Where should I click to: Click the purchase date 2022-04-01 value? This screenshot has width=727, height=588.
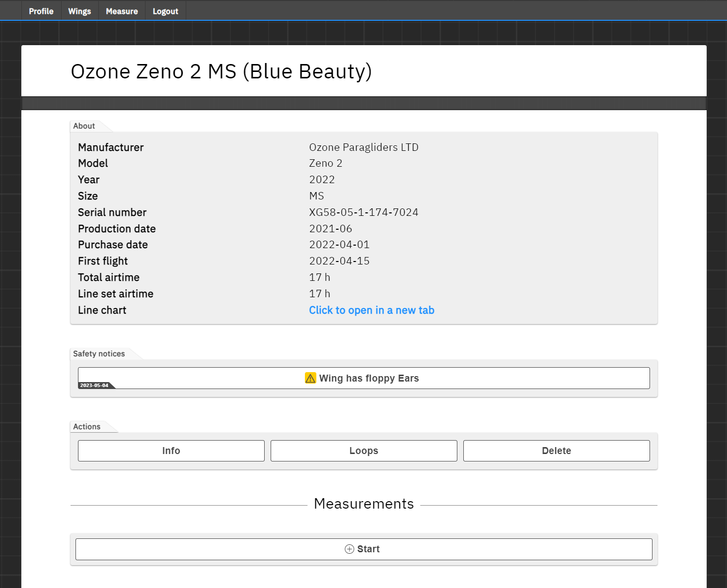339,245
